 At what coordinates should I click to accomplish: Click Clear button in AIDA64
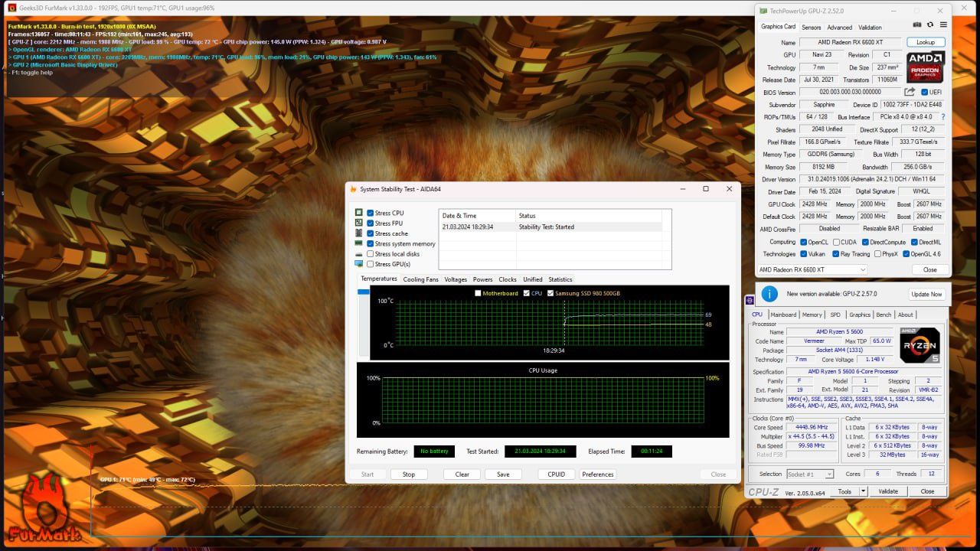click(x=462, y=474)
